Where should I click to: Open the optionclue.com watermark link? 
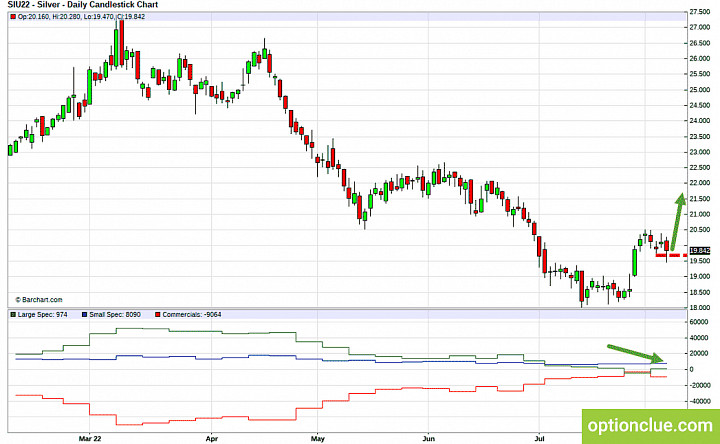pos(650,426)
